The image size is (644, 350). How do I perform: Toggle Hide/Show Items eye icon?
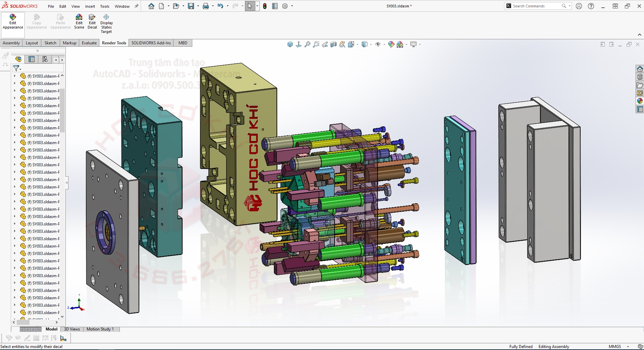(378, 44)
